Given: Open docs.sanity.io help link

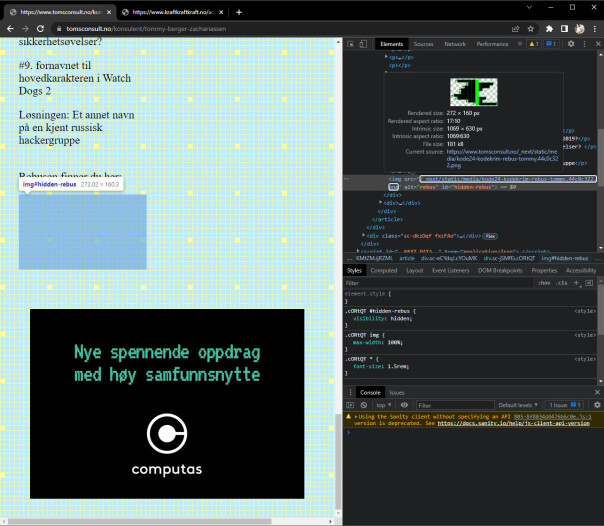Looking at the screenshot, I should point(513,423).
